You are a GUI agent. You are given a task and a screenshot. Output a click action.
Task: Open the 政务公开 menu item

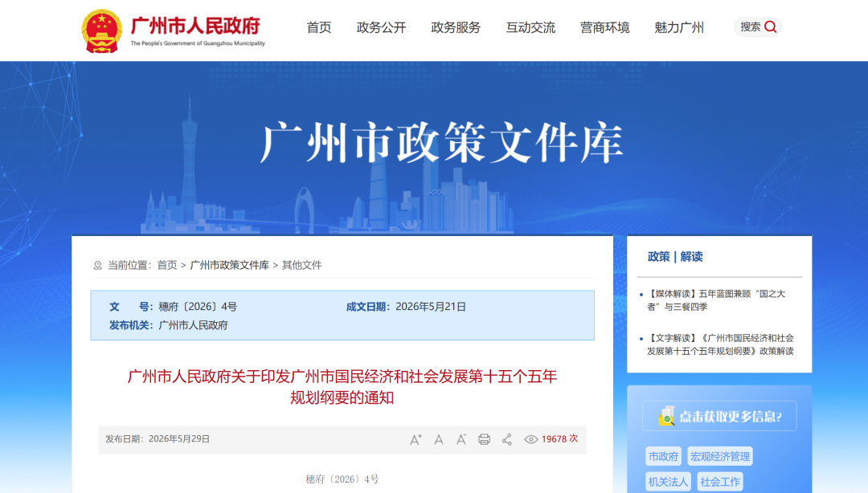click(381, 27)
